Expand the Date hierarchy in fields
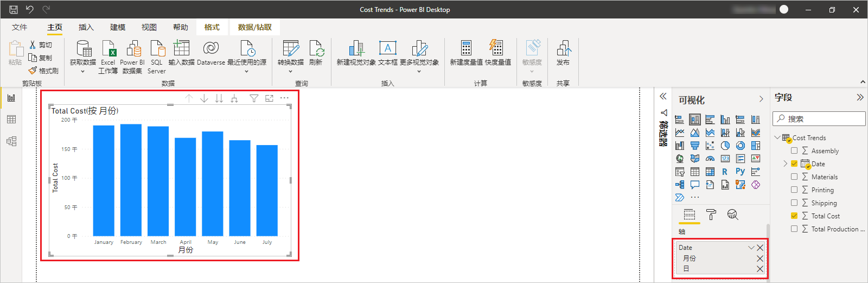 [785, 163]
